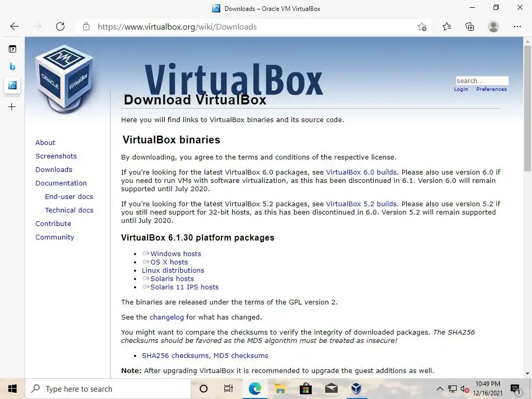The image size is (532, 399).
Task: Click the taskbar search box
Action: tap(108, 389)
